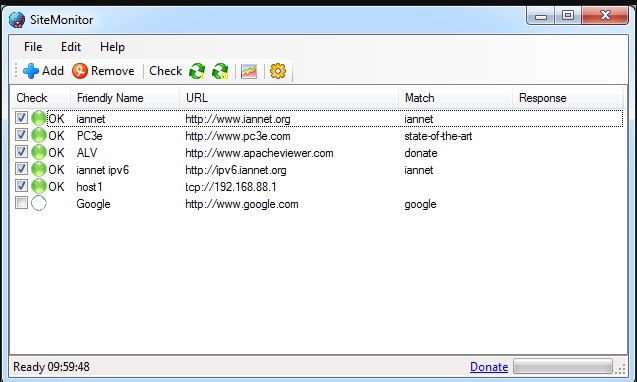This screenshot has width=637, height=382.
Task: Follow the Donate link in status bar
Action: [x=489, y=367]
